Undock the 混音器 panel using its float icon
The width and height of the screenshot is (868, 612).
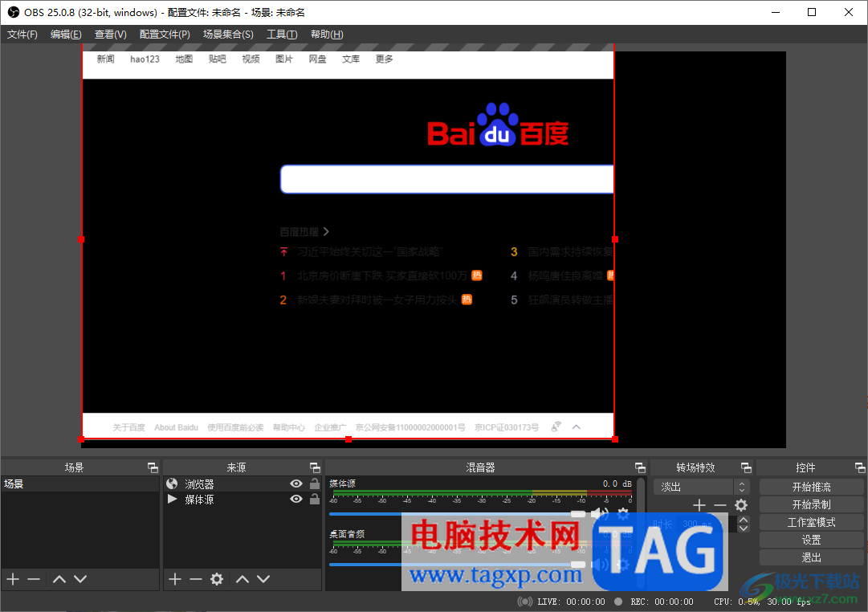(640, 468)
